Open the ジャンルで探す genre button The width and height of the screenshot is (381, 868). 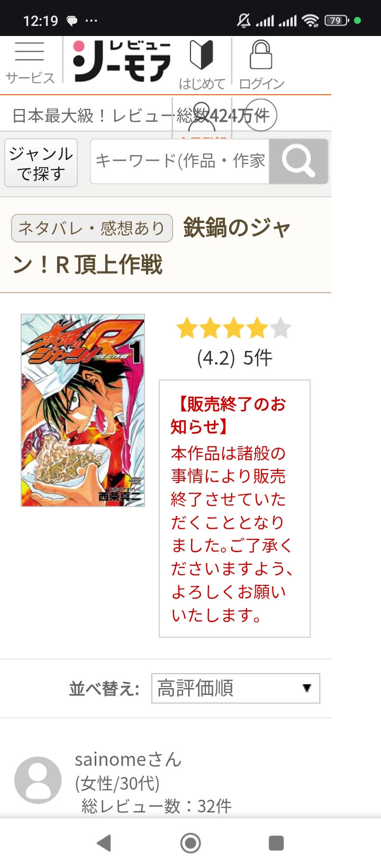pyautogui.click(x=41, y=163)
